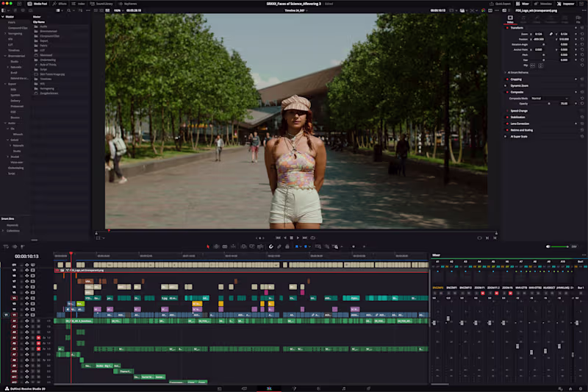Open the Media Pool panel

pos(37,4)
